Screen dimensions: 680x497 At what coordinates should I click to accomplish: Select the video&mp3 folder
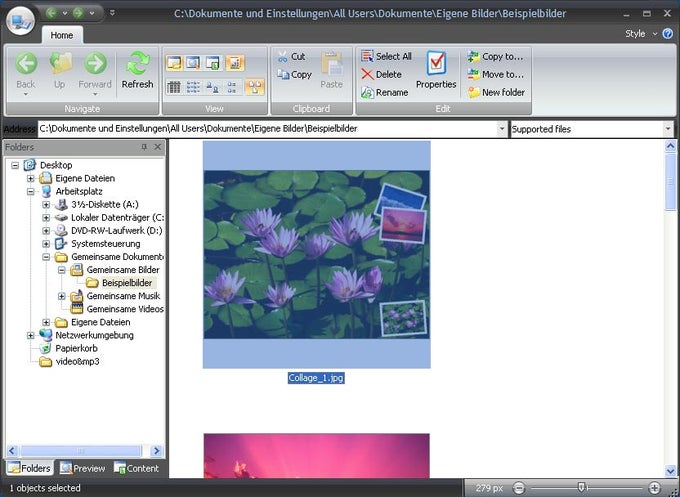pyautogui.click(x=77, y=361)
